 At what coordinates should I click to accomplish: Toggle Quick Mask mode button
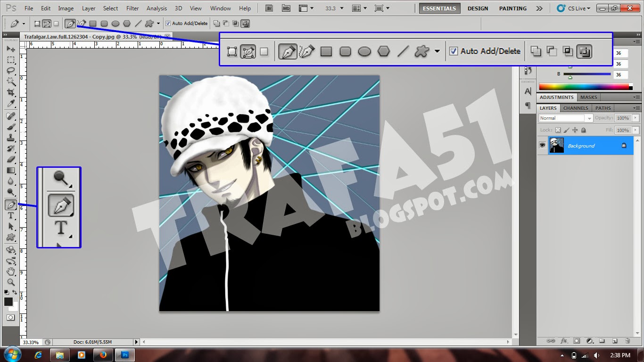10,318
